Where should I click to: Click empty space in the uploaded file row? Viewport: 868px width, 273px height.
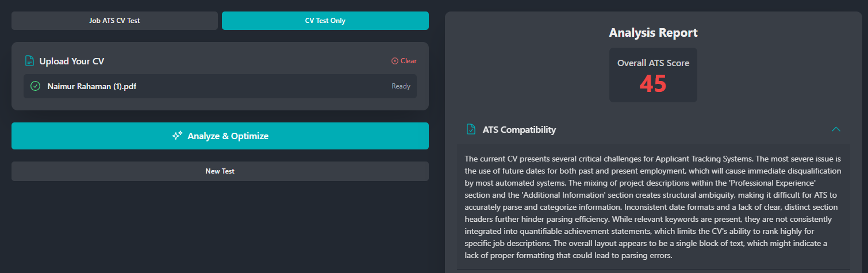pos(259,86)
